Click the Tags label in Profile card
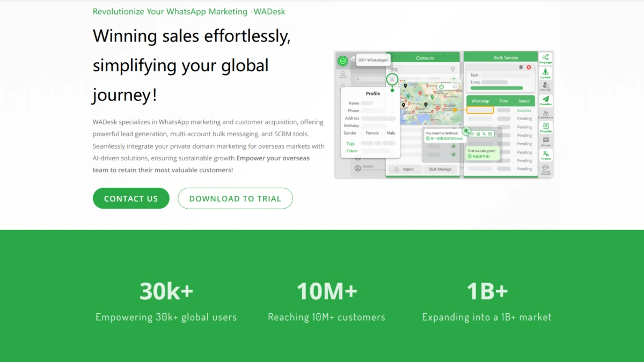 pyautogui.click(x=350, y=143)
